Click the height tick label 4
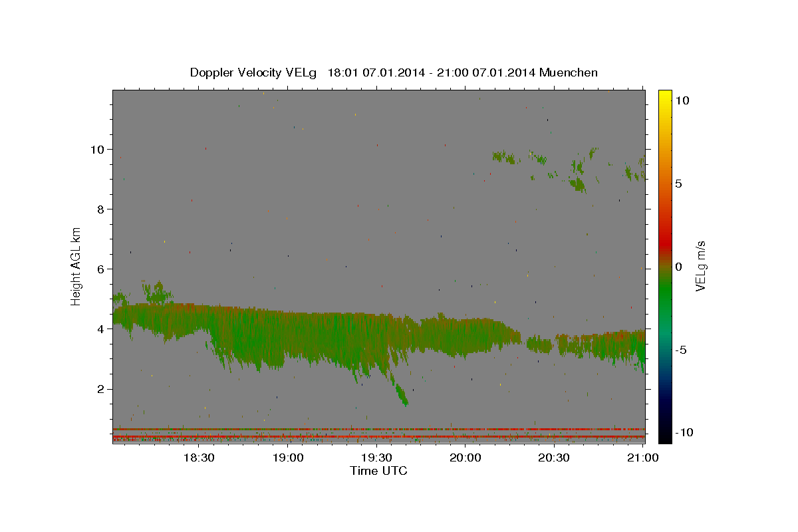The image size is (798, 532). pyautogui.click(x=100, y=329)
